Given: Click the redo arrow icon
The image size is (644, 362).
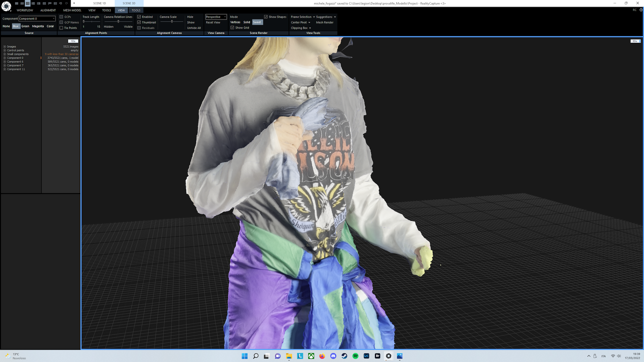Looking at the screenshot, I should (66, 3).
